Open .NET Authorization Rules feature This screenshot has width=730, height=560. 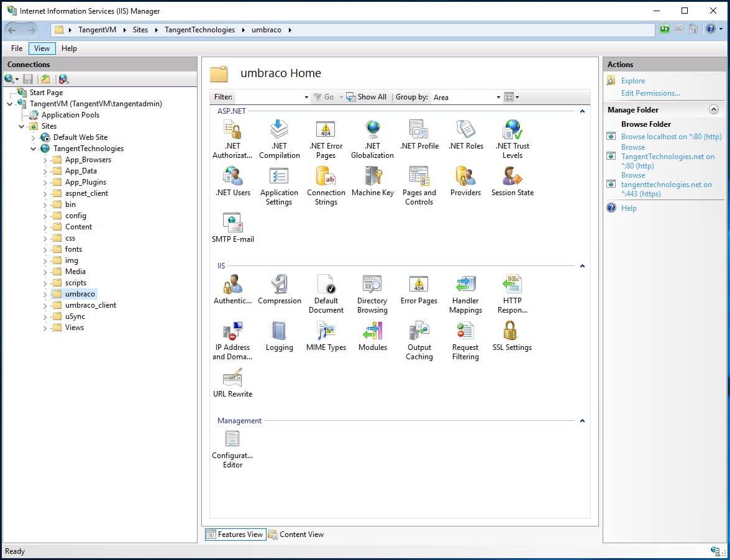[x=232, y=139]
